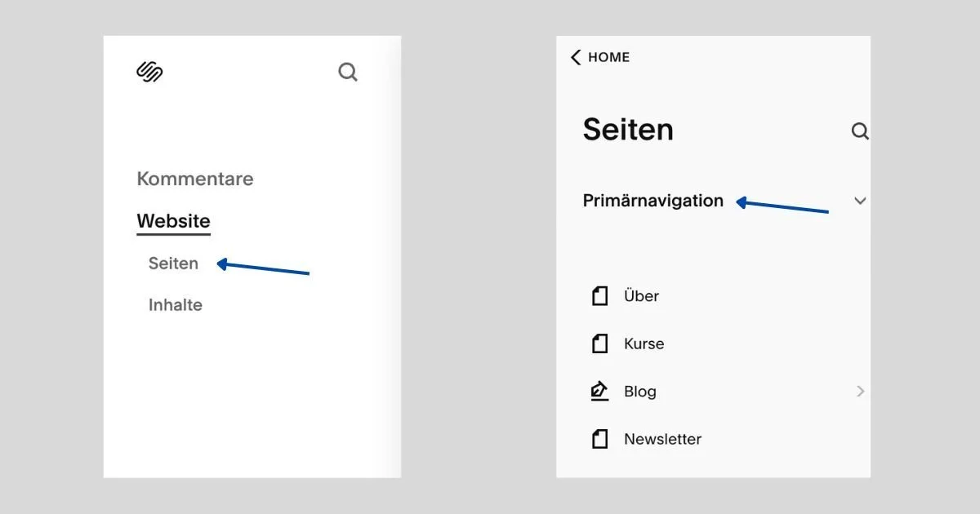Click the back chevron before HOME
The height and width of the screenshot is (514, 980).
pyautogui.click(x=576, y=57)
